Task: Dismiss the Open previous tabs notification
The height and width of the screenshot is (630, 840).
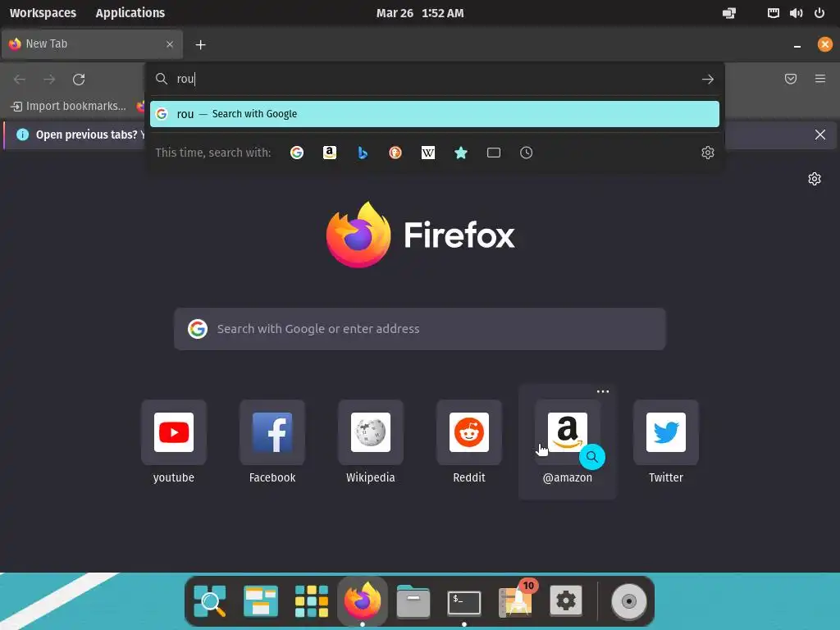Action: (x=820, y=135)
